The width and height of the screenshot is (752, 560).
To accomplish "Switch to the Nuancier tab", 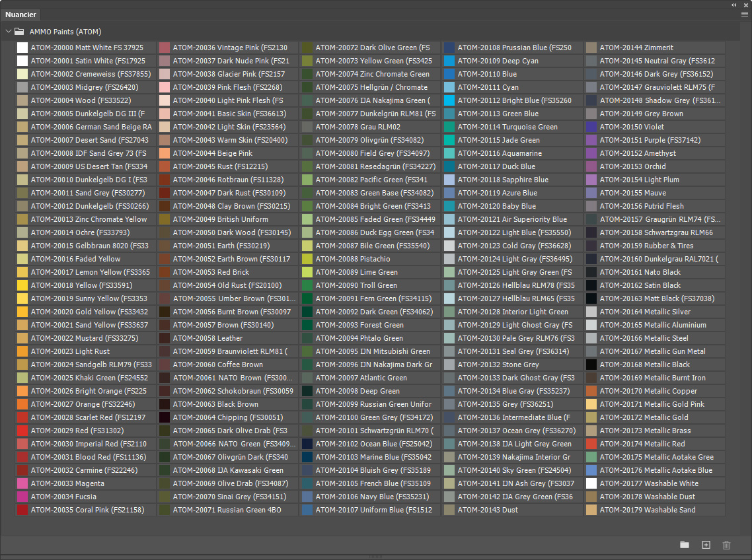I will pos(20,15).
